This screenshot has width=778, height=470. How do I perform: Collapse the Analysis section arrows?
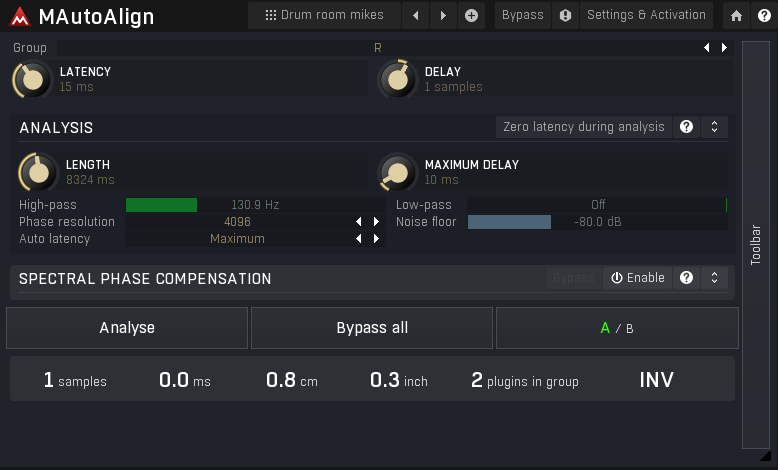(714, 127)
